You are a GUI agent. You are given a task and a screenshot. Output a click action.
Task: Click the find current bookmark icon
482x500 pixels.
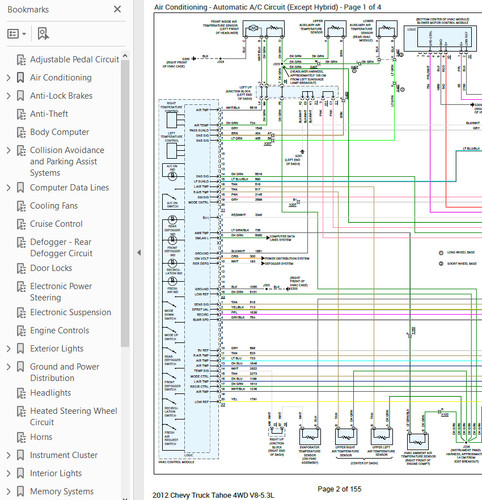pos(43,34)
